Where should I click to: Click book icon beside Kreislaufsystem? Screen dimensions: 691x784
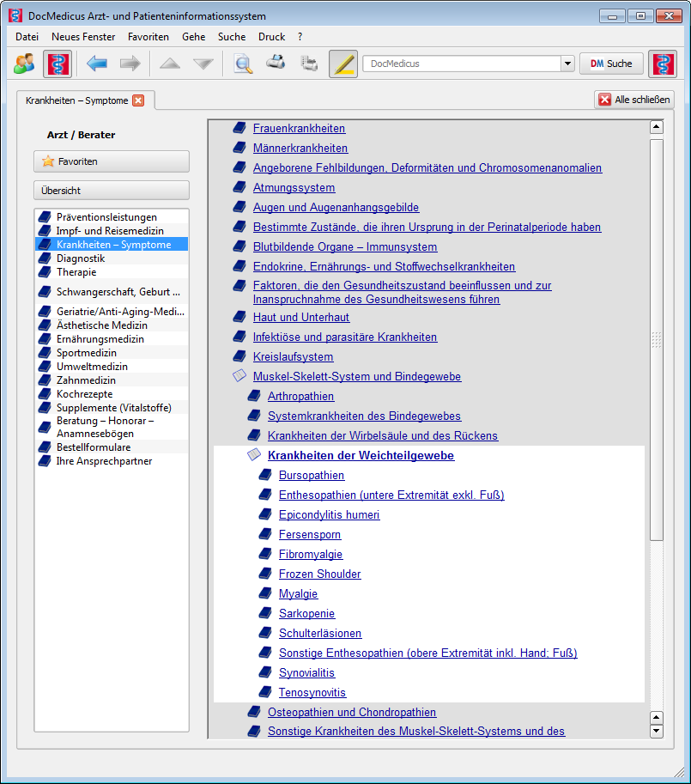pyautogui.click(x=239, y=356)
